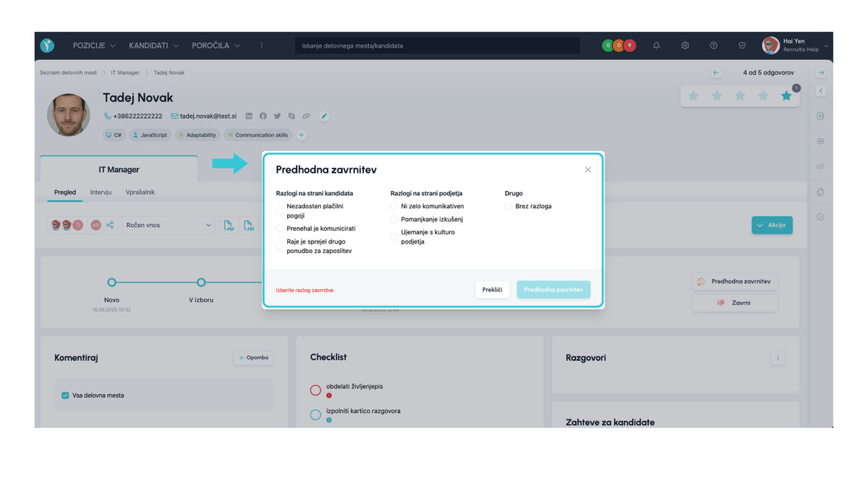868x488 pixels.
Task: Open the Akcija dropdown button
Action: point(772,225)
